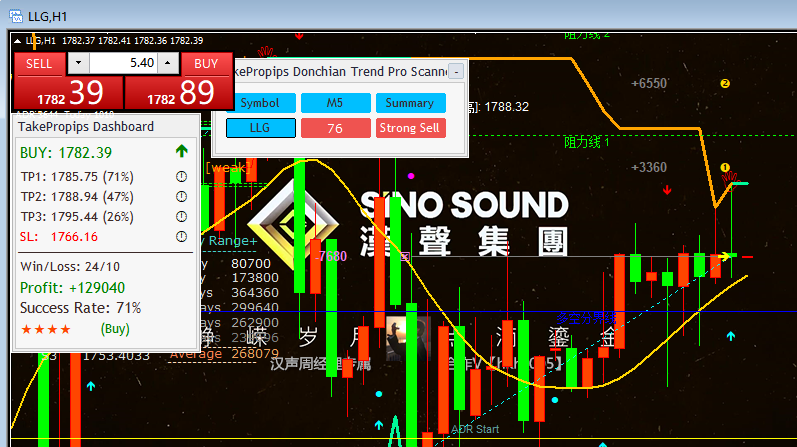Click the 1788.32 price label
The width and height of the screenshot is (797, 447).
[x=506, y=107]
